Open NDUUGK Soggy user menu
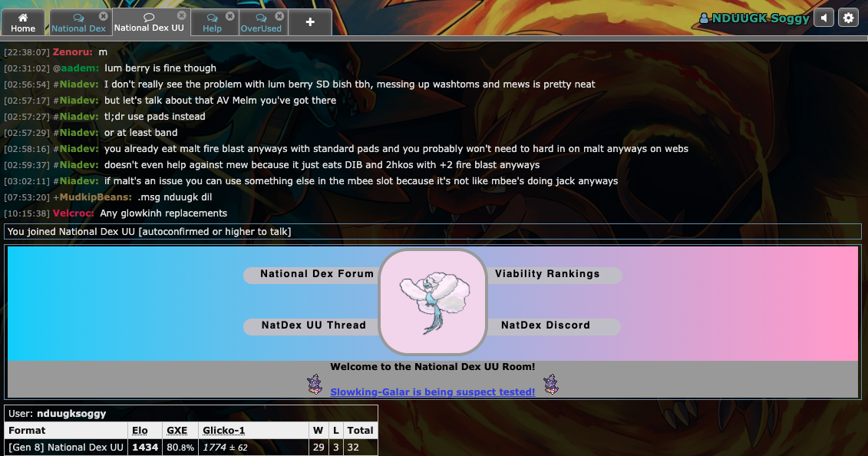 pos(754,18)
